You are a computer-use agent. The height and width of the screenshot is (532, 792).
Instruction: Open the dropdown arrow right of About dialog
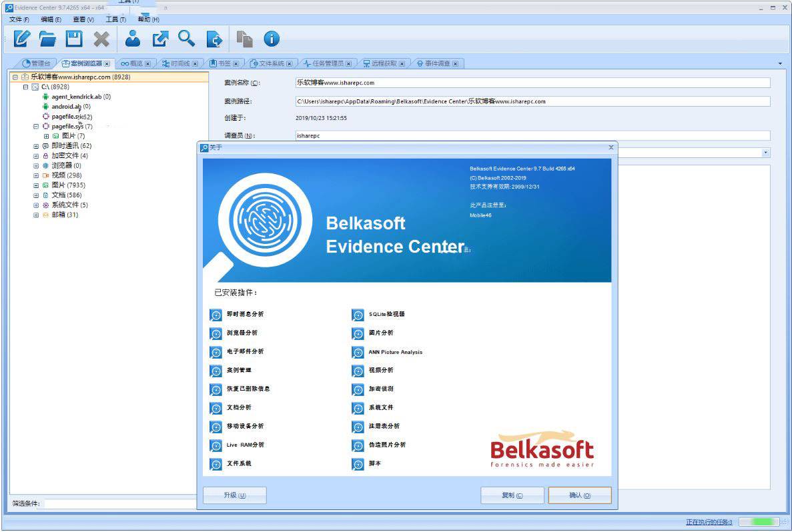766,153
